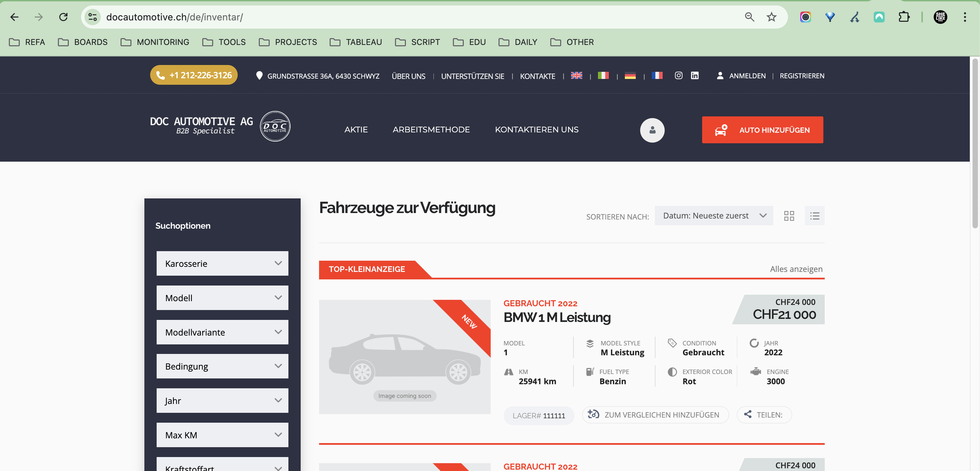Open the teal arch extension icon
Viewport: 980px width, 471px height.
click(879, 17)
